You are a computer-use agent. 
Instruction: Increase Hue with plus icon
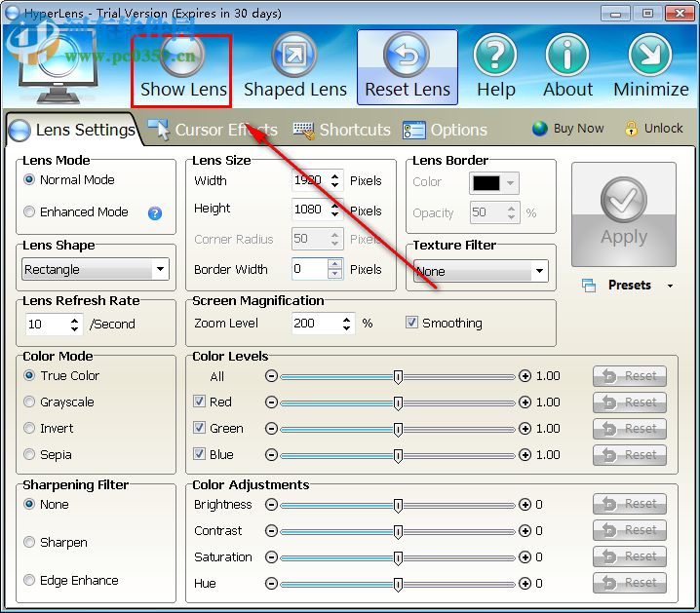525,584
